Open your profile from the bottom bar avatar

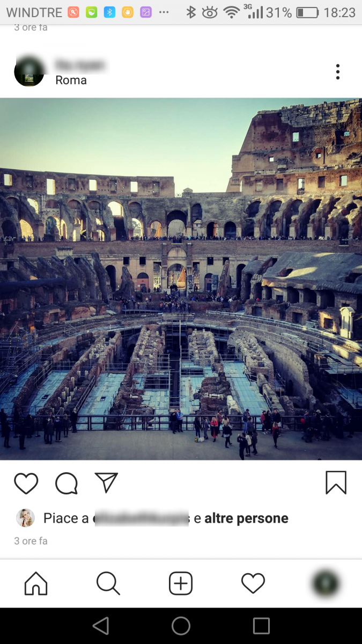[326, 583]
